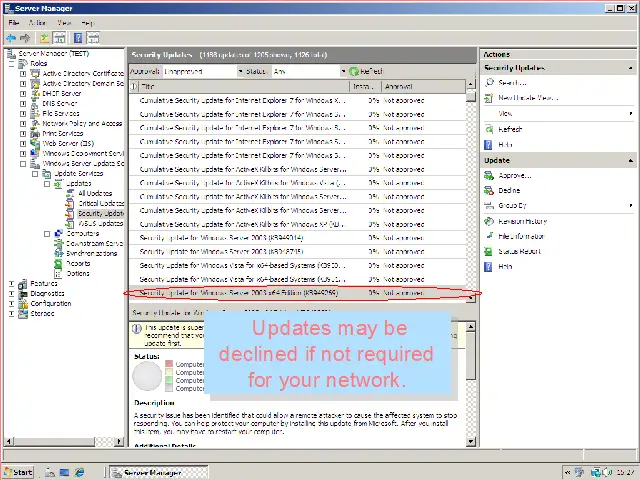Expand the Configuration tree node
Viewport: 640px width, 480px height.
[11, 303]
